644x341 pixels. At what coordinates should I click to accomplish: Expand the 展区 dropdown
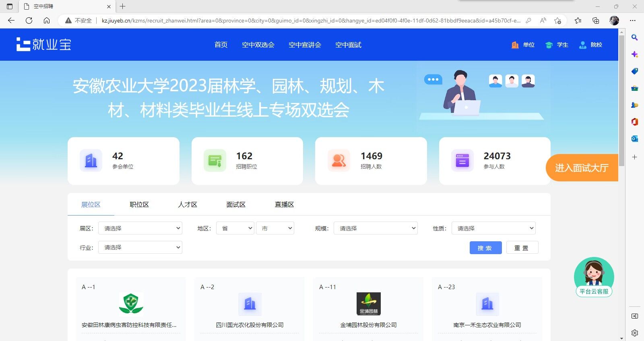[x=140, y=228]
